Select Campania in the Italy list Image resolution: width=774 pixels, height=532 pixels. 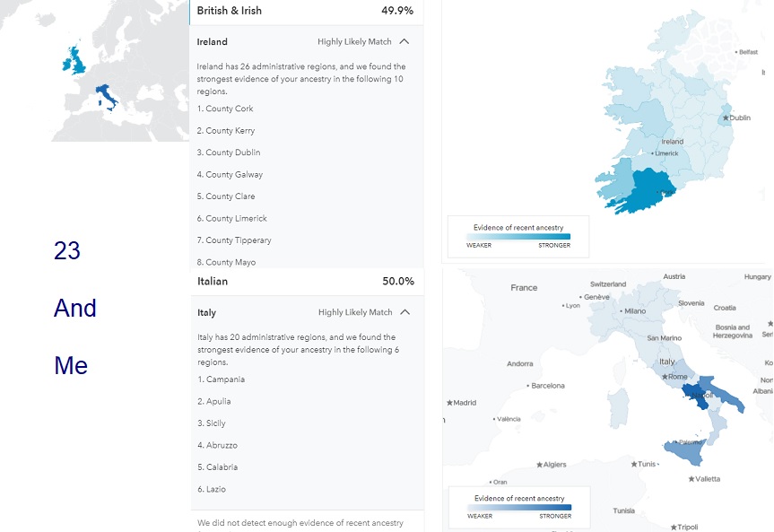coord(222,379)
